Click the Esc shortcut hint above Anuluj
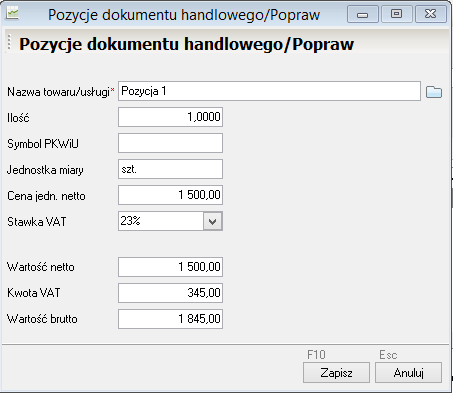453x394 pixels. click(388, 355)
